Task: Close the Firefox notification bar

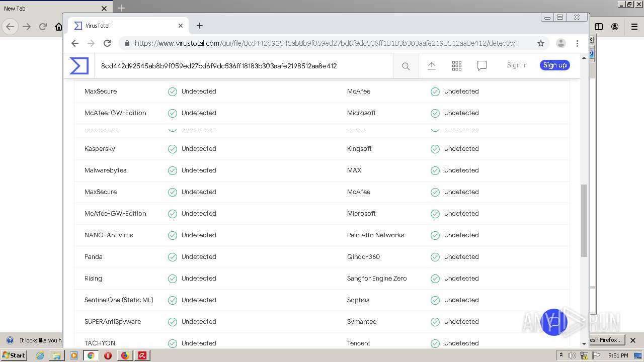Action: pyautogui.click(x=633, y=340)
